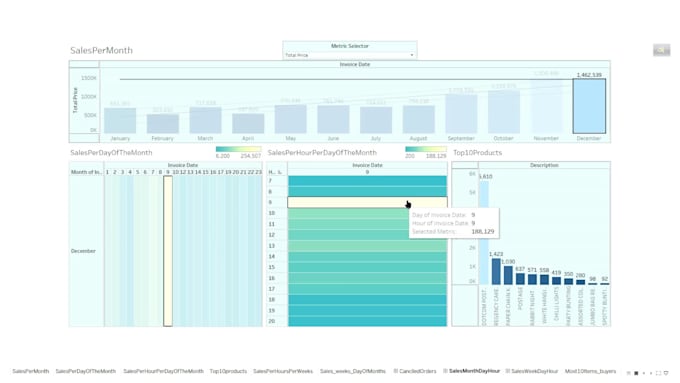The image size is (680, 383).
Task: Select the WHITE HANGI bar labeled 558
Action: pos(544,280)
